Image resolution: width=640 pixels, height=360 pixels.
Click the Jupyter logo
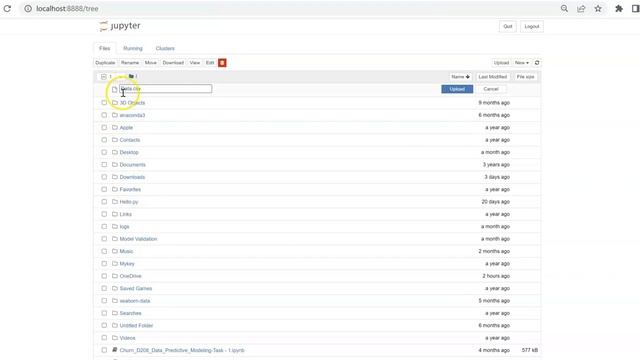[x=120, y=26]
